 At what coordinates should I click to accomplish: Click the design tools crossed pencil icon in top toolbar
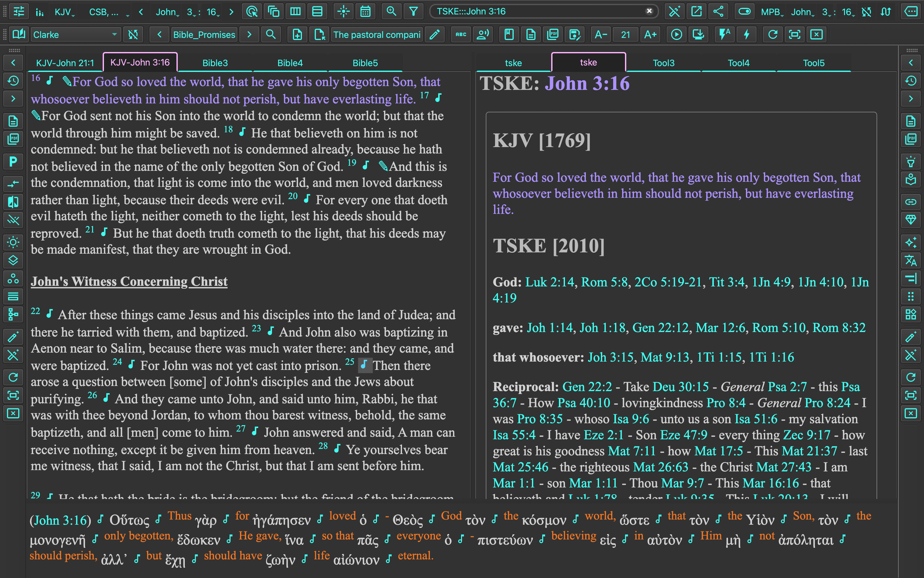point(674,12)
